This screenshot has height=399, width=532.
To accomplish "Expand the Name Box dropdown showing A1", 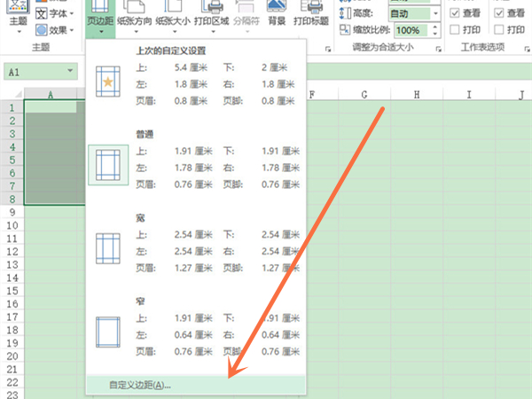I will [70, 70].
